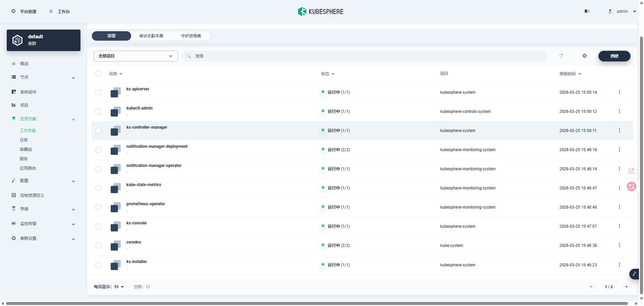Click the admin user avatar icon
Viewport: 644px width, 306px height.
coord(610,11)
